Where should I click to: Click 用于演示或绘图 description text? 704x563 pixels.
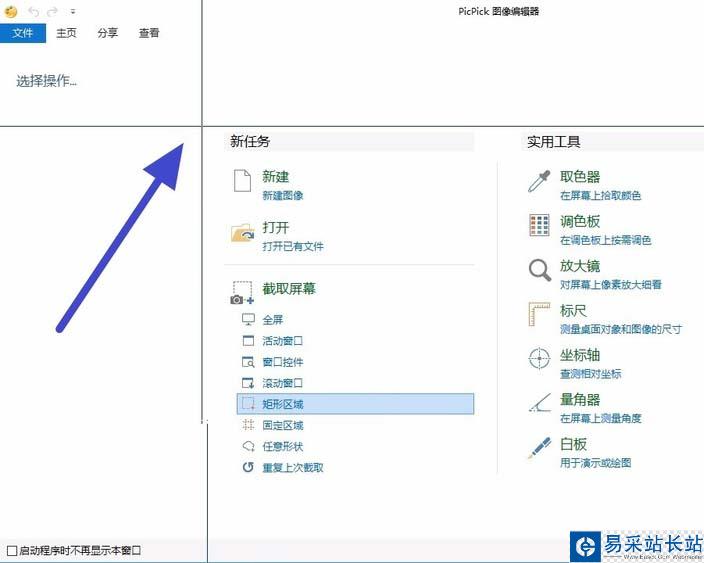coord(595,462)
